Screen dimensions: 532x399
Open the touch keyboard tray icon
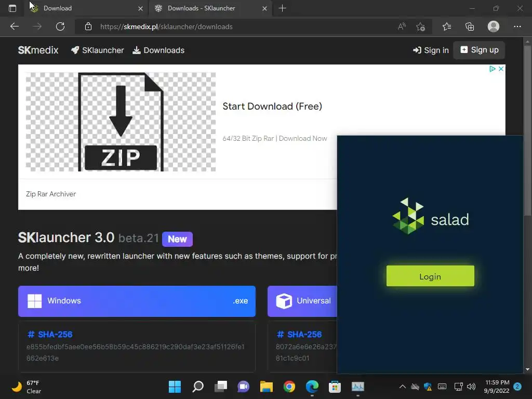pos(442,387)
